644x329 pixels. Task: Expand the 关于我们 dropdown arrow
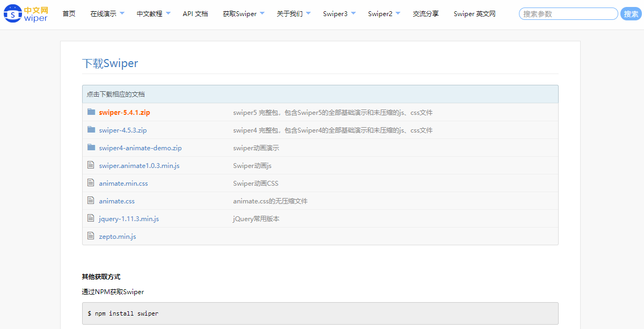point(308,13)
